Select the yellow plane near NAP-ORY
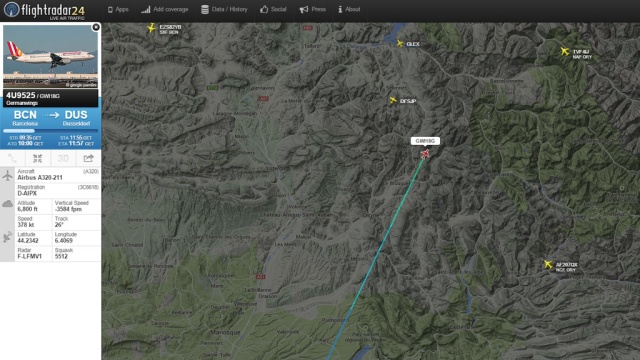The height and width of the screenshot is (360, 640). coord(564,51)
